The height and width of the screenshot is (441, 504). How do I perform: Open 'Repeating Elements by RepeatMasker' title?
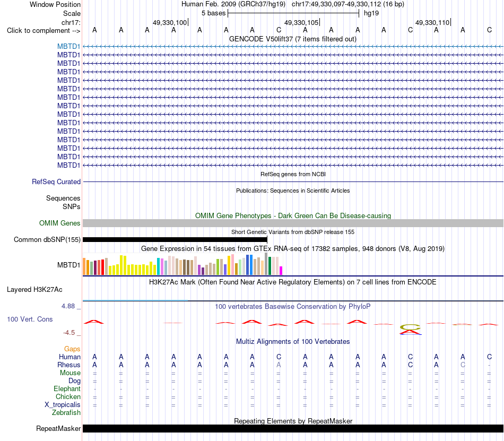[x=293, y=421]
